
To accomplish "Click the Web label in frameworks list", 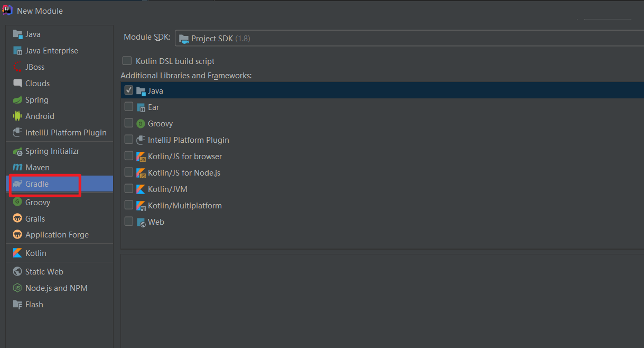I will [156, 222].
